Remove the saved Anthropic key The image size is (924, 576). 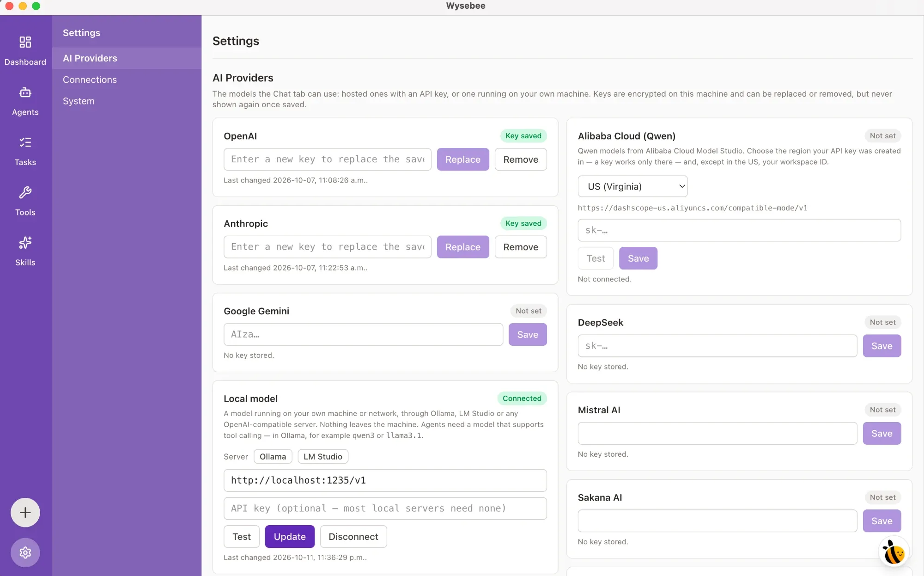click(521, 247)
